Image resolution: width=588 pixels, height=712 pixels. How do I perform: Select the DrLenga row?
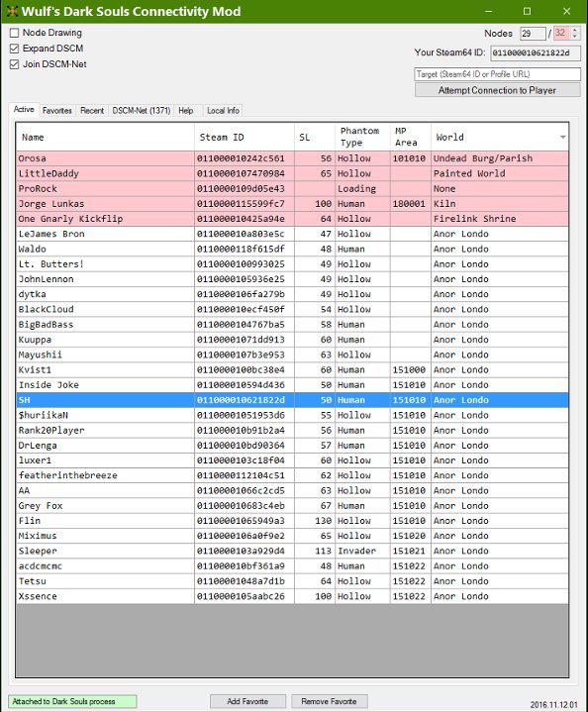(292, 445)
